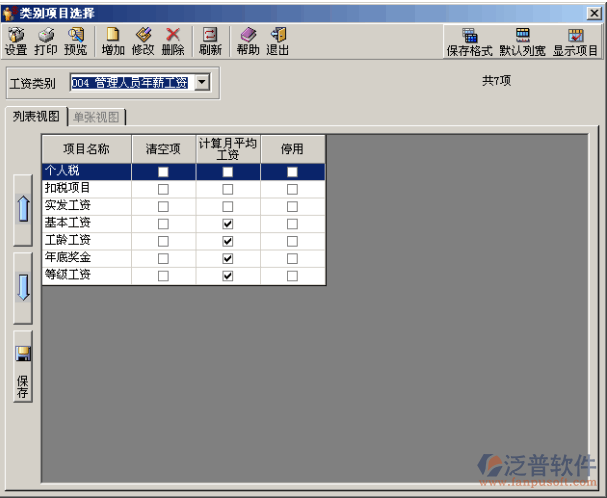This screenshot has height=498, width=607.
Task: Move selected row up with arrow
Action: 23,210
